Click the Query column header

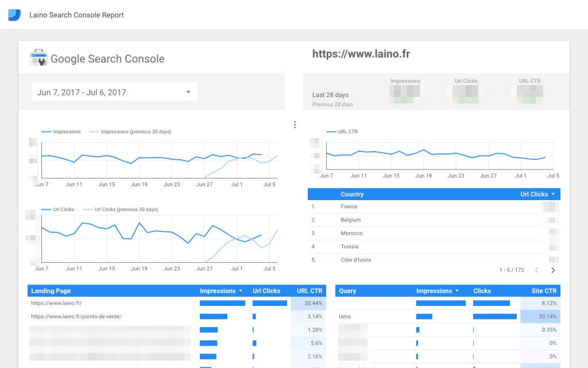pos(347,290)
